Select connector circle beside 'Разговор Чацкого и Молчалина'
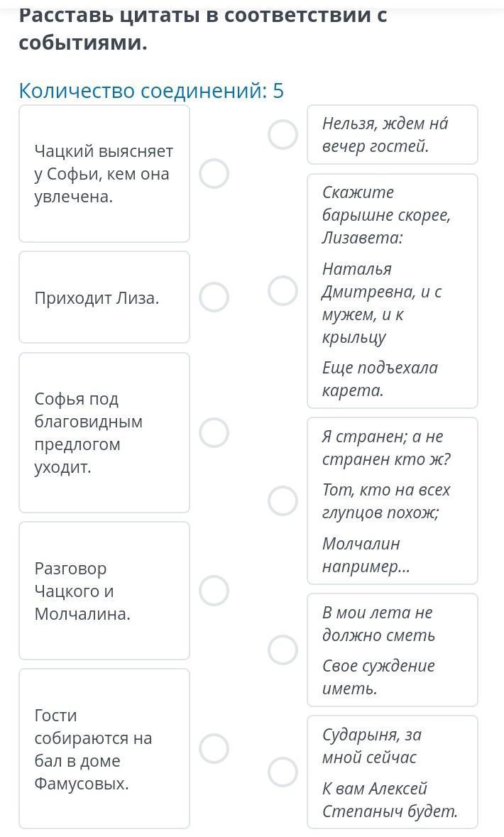Image resolution: width=504 pixels, height=837 pixels. [214, 591]
